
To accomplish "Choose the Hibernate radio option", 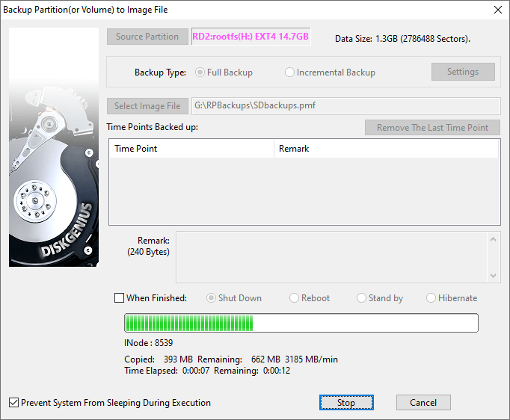I will click(x=431, y=298).
